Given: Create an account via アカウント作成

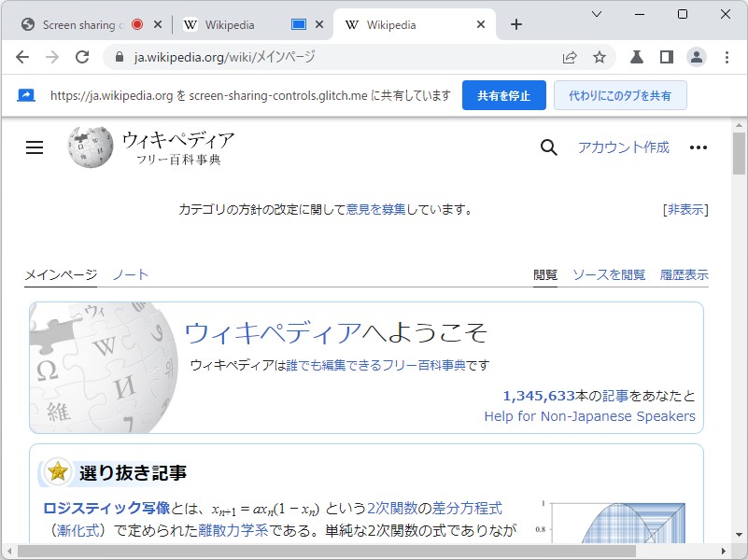Looking at the screenshot, I should pyautogui.click(x=623, y=147).
